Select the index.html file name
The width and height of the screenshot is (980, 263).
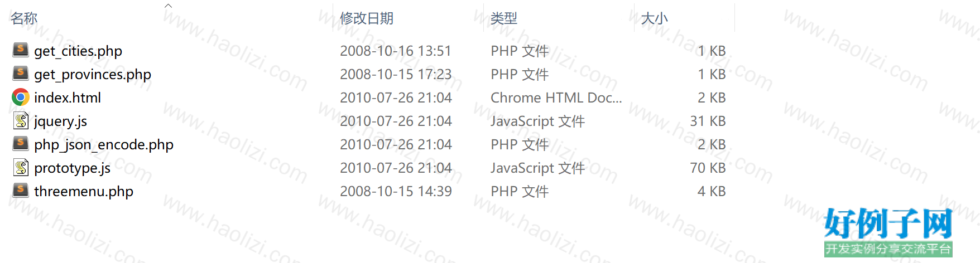tap(68, 98)
